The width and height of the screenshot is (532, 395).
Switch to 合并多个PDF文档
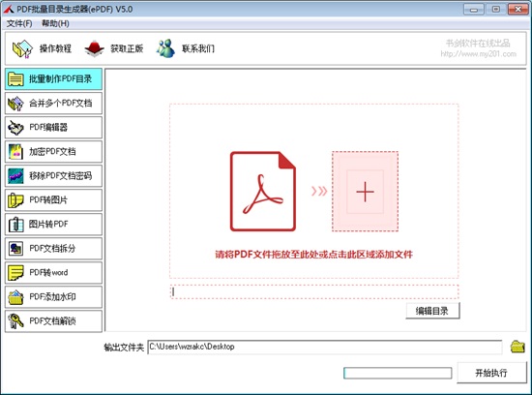point(53,104)
